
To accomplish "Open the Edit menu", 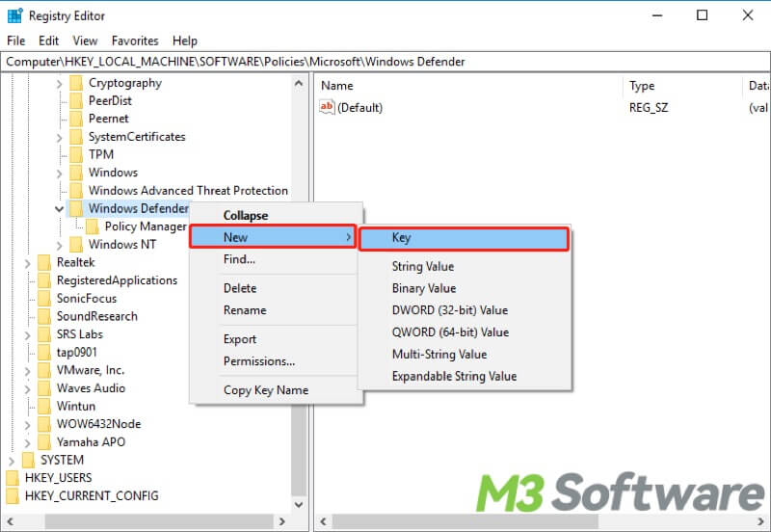I will click(x=49, y=40).
